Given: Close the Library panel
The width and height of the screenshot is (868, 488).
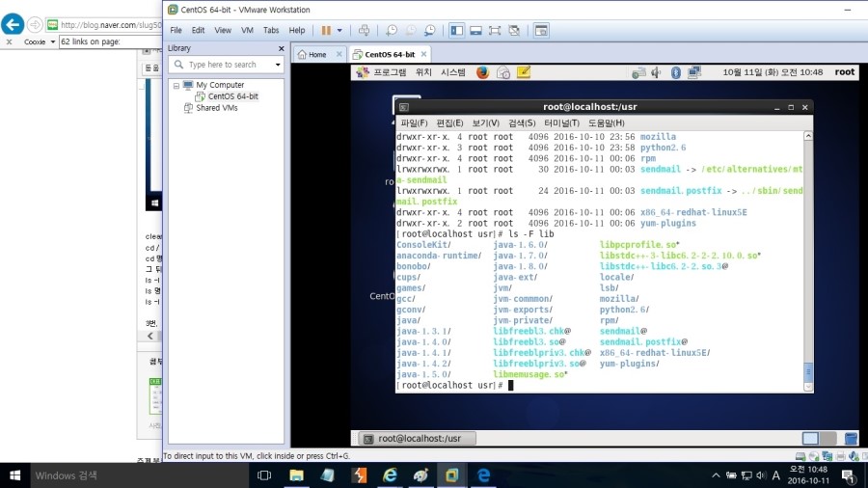Looking at the screenshot, I should click(282, 48).
